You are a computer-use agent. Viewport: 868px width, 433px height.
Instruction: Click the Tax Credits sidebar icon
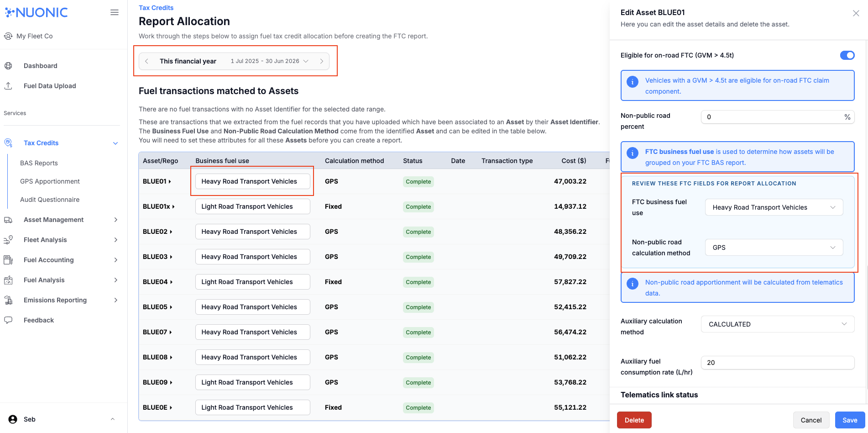tap(8, 143)
